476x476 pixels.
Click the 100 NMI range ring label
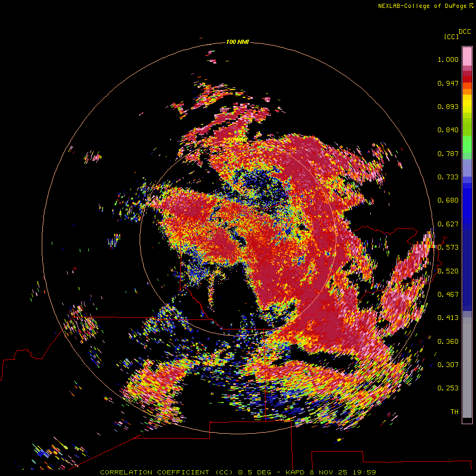[237, 42]
